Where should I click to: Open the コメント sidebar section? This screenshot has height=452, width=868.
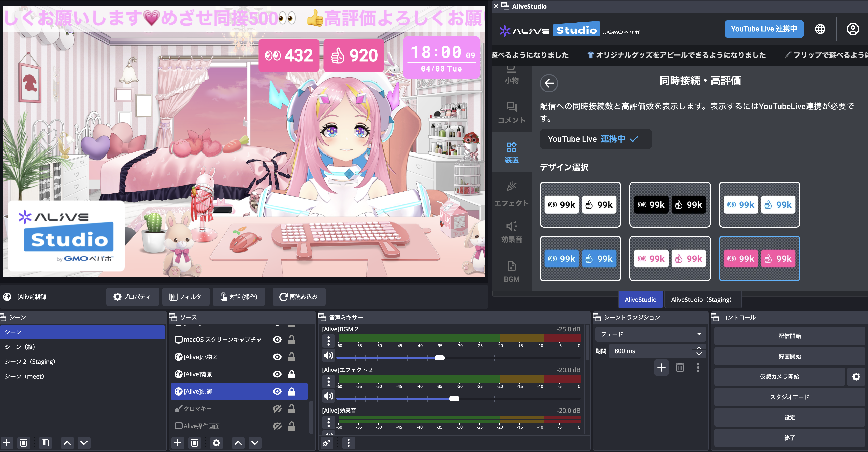[x=512, y=112]
